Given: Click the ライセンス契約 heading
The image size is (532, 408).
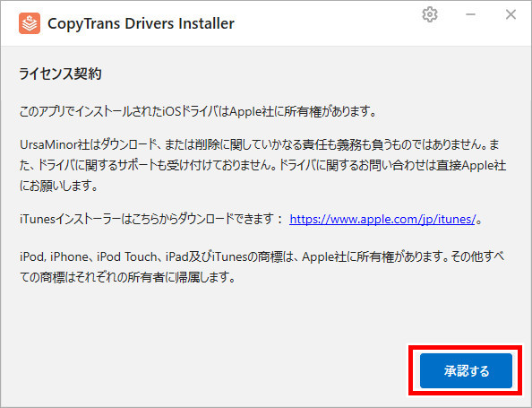Looking at the screenshot, I should [60, 74].
